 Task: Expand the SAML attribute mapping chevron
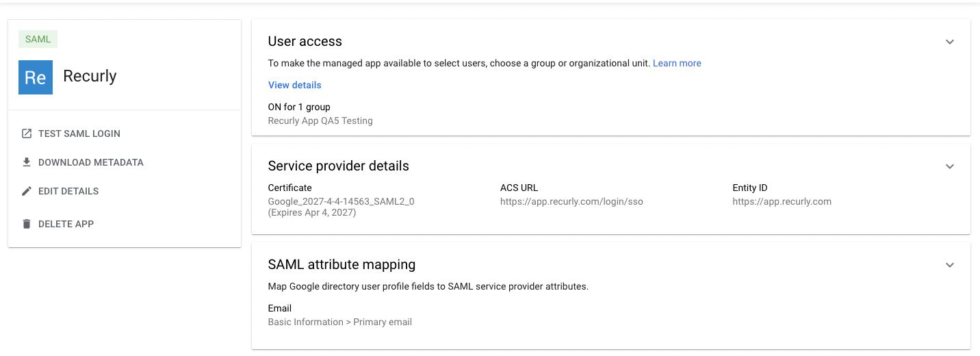click(x=950, y=265)
